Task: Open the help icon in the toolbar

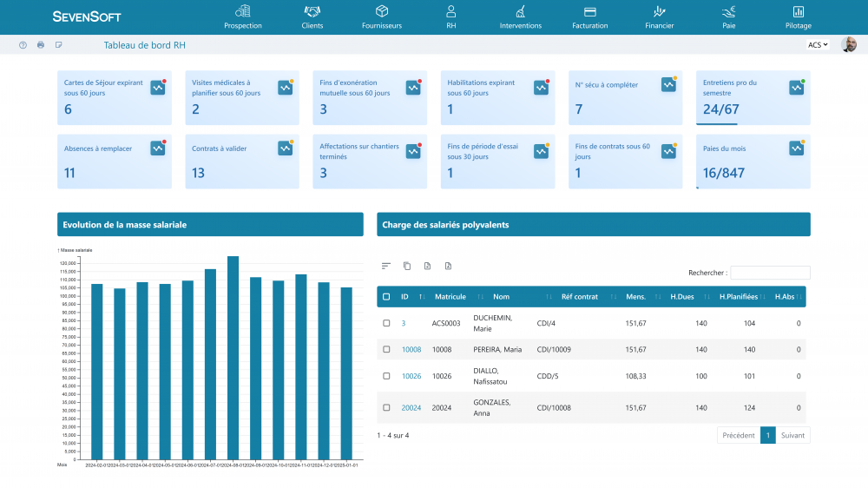Action: coord(23,45)
